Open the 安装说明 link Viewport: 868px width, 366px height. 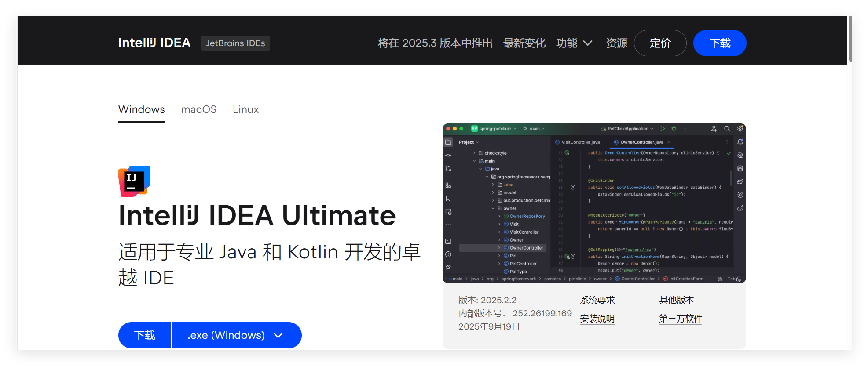pos(597,319)
